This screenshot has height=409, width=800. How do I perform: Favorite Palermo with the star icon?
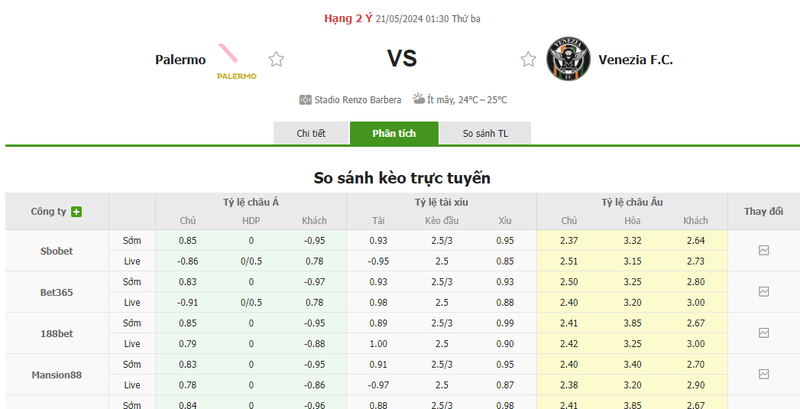(x=276, y=59)
